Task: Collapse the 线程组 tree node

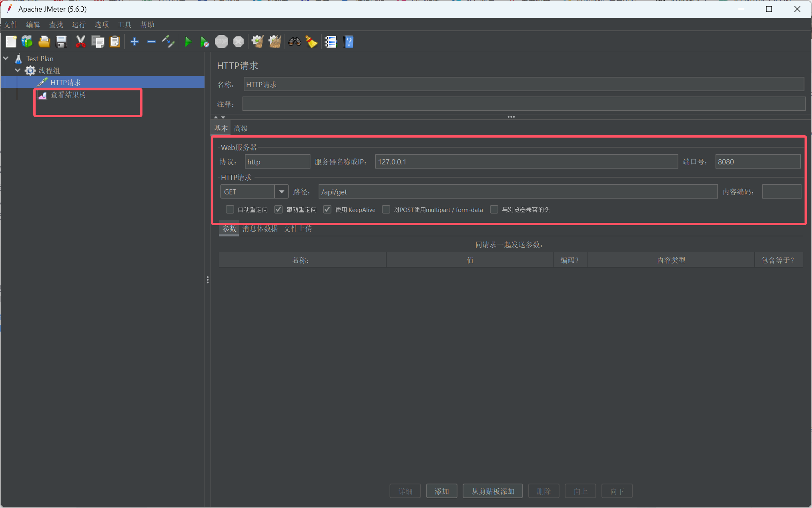Action: coord(17,70)
